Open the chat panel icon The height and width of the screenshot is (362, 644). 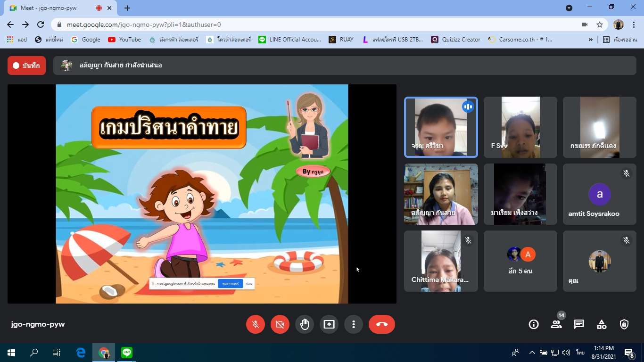[579, 324]
